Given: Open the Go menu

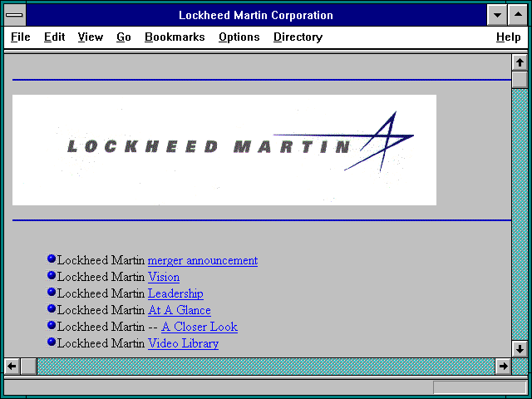Looking at the screenshot, I should [x=124, y=37].
